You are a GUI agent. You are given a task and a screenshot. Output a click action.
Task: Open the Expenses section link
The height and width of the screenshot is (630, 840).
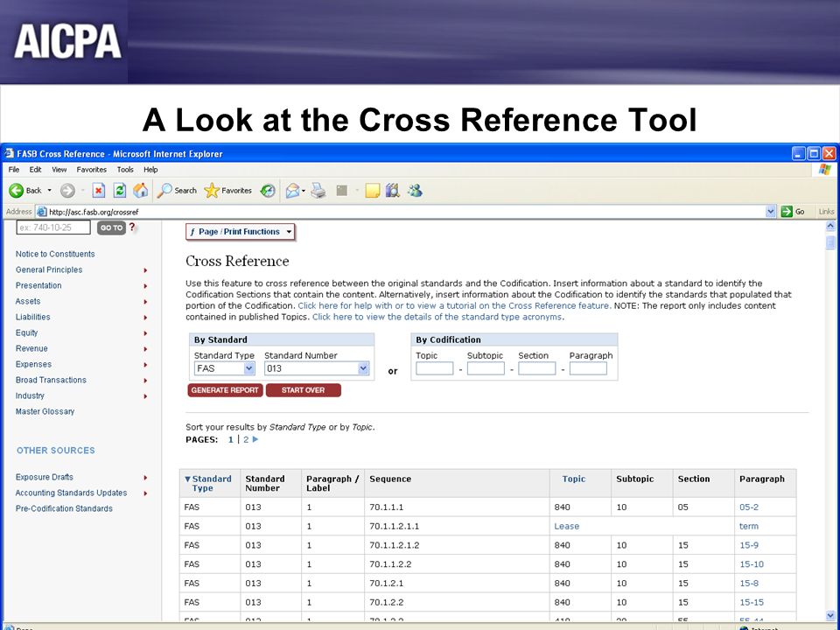pyautogui.click(x=34, y=364)
